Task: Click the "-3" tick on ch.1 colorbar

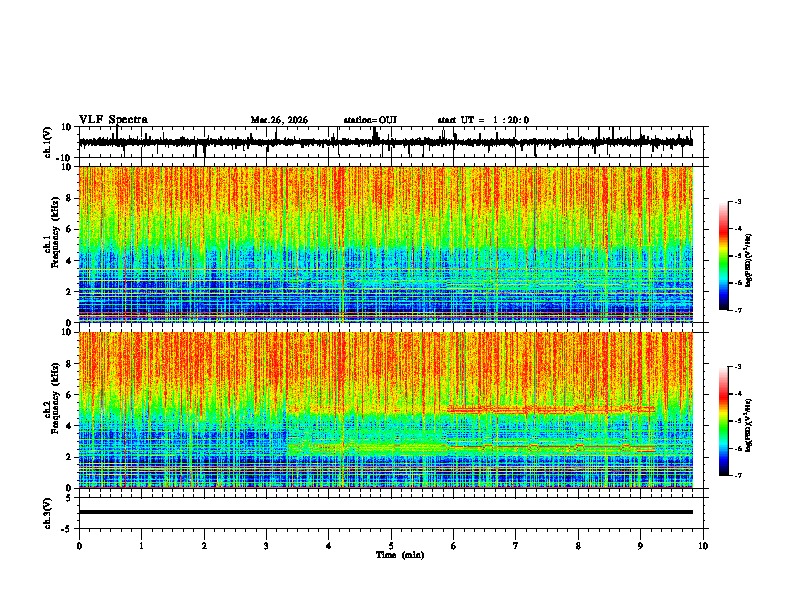Action: click(738, 201)
